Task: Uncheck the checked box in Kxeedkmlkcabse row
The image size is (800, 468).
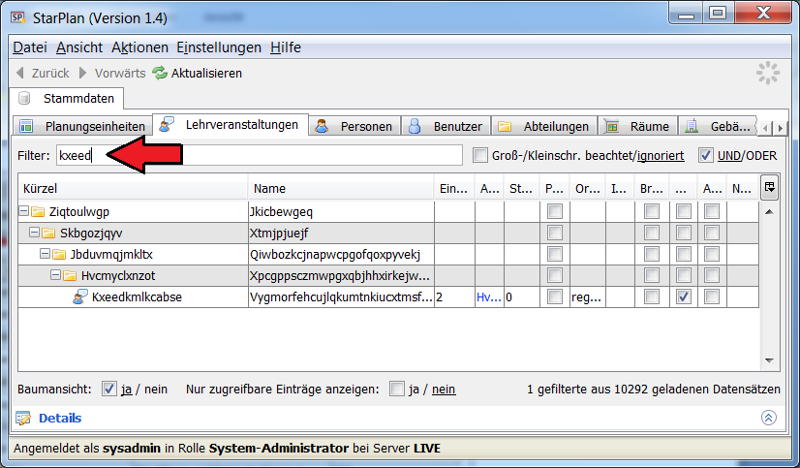Action: click(684, 297)
